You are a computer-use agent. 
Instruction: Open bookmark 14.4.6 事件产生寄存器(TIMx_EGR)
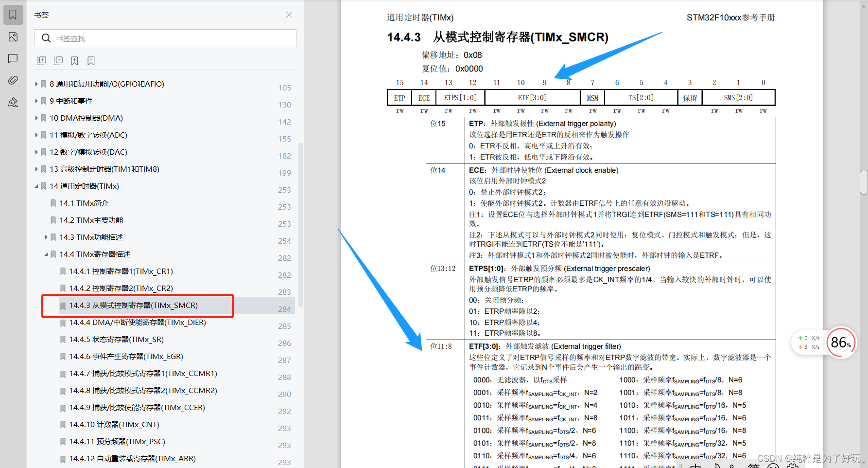pos(126,356)
